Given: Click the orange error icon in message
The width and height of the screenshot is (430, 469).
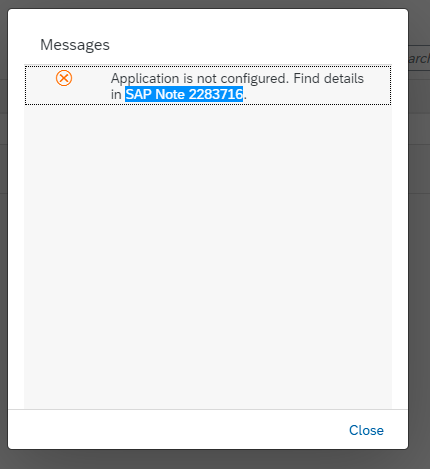Looking at the screenshot, I should [64, 78].
